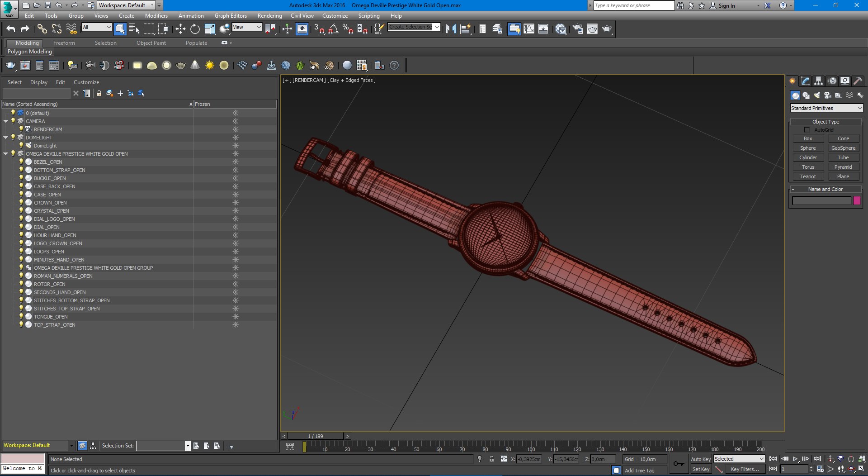Collapse OMEGA DEVILLE PRESTIGE WHITE GOLD OPEN layer
This screenshot has height=476, width=868.
pos(5,154)
